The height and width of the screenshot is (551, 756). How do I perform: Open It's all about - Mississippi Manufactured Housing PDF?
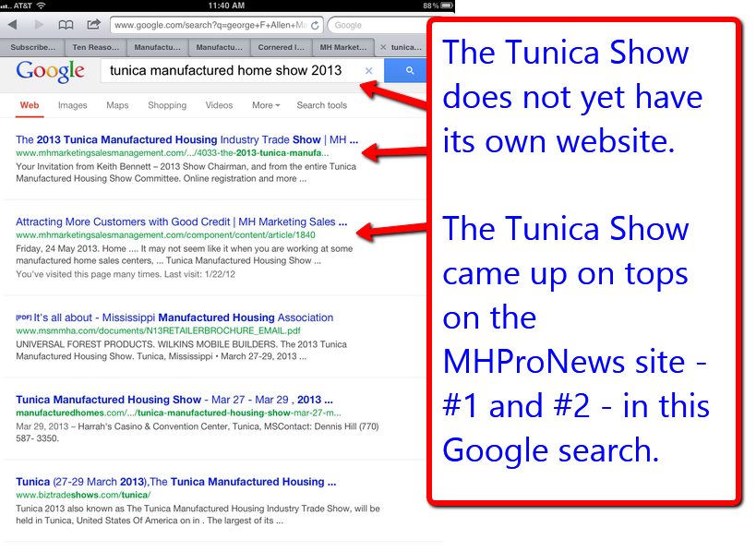[x=174, y=317]
